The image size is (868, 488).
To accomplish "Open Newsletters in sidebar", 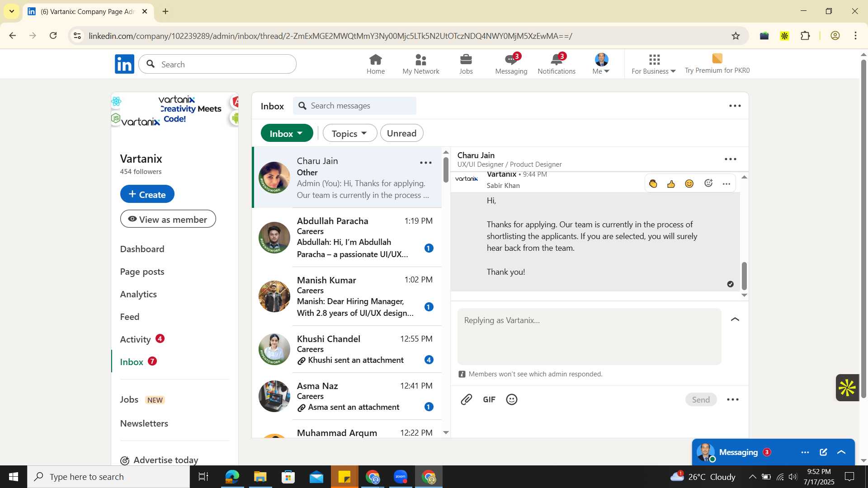I will pos(144,423).
